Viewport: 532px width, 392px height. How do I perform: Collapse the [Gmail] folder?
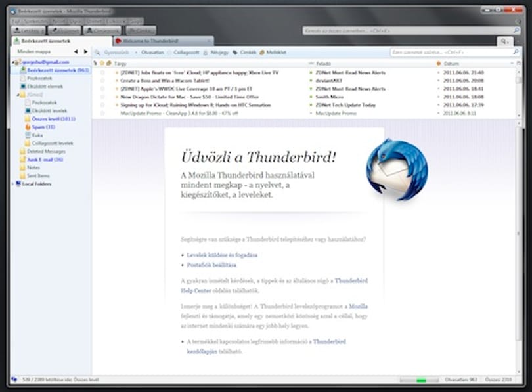[x=18, y=95]
